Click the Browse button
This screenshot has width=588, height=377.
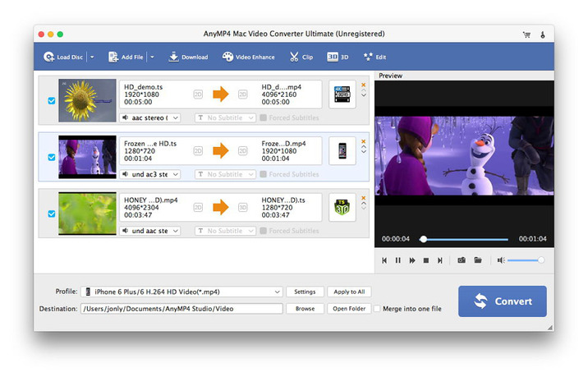point(305,309)
